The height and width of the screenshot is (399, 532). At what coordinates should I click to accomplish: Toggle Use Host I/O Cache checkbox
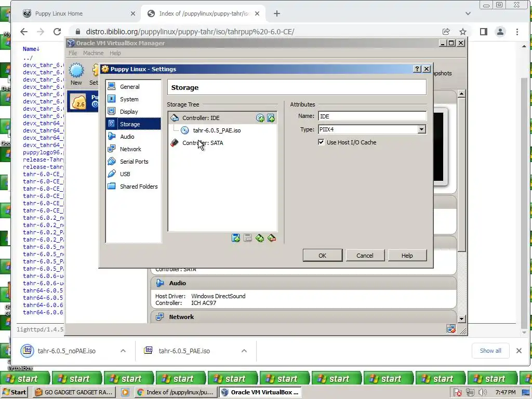pyautogui.click(x=321, y=142)
